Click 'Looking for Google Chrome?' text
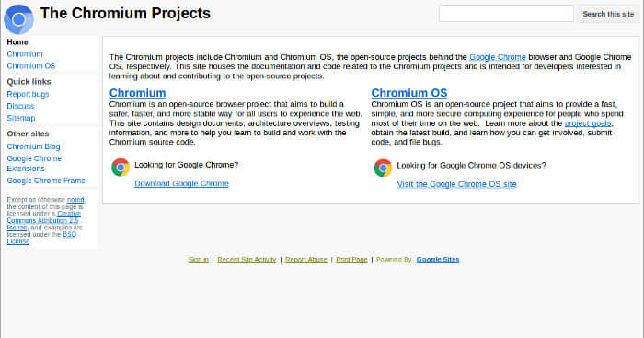644x338 pixels. (187, 165)
